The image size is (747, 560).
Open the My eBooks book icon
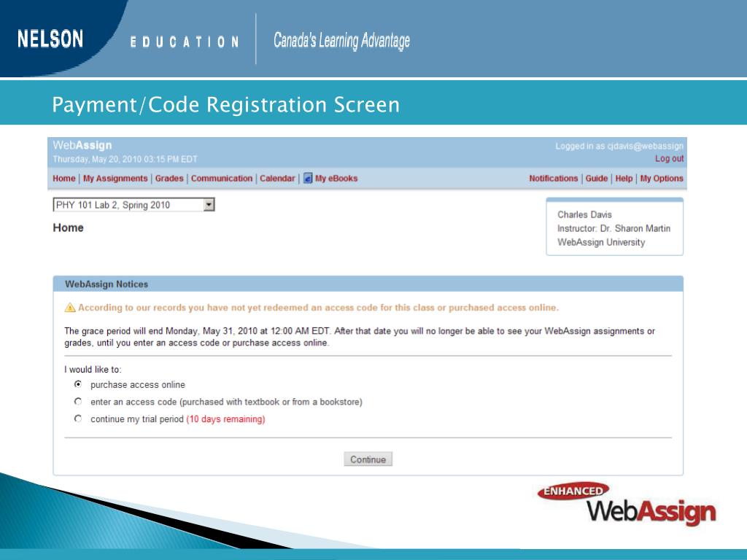[x=308, y=179]
